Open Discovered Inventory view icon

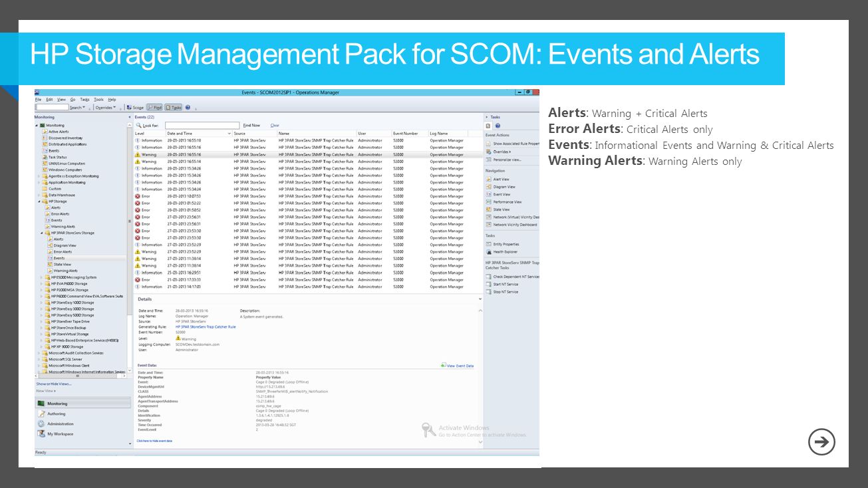(x=46, y=138)
